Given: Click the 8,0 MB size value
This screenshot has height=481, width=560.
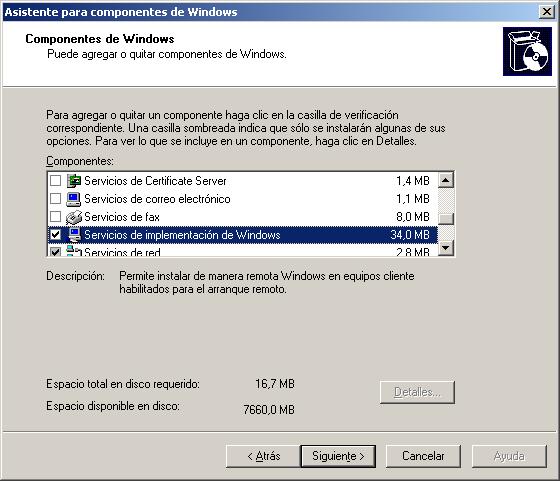Looking at the screenshot, I should pos(413,217).
